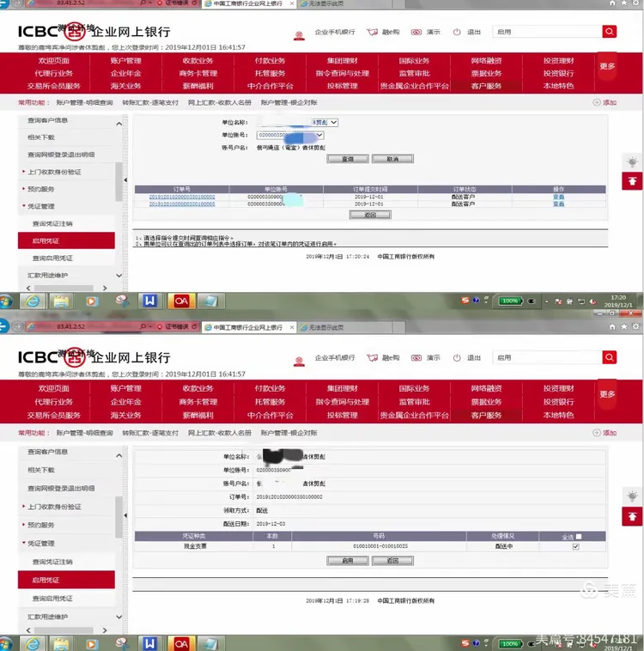The image size is (644, 651).
Task: Open 融e购 shopping cart icon in the upper window
Action: pos(372,32)
